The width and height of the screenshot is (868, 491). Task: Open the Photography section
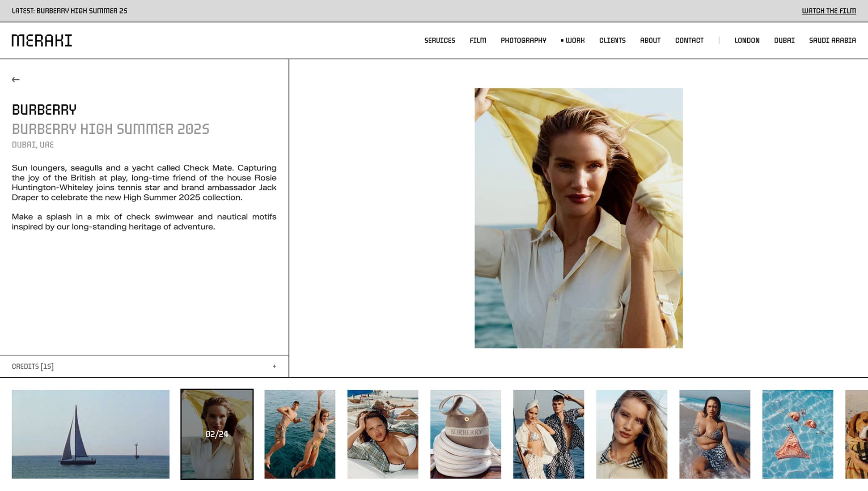pos(523,40)
